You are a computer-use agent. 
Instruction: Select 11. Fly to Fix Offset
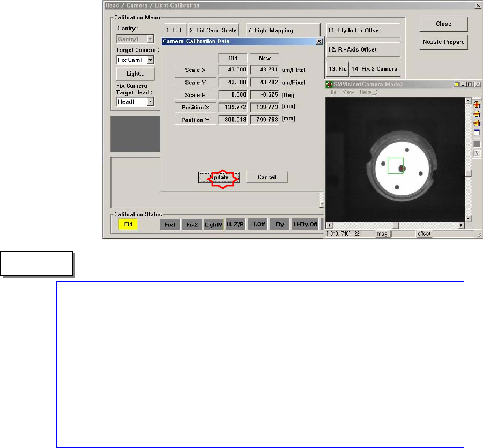point(363,30)
